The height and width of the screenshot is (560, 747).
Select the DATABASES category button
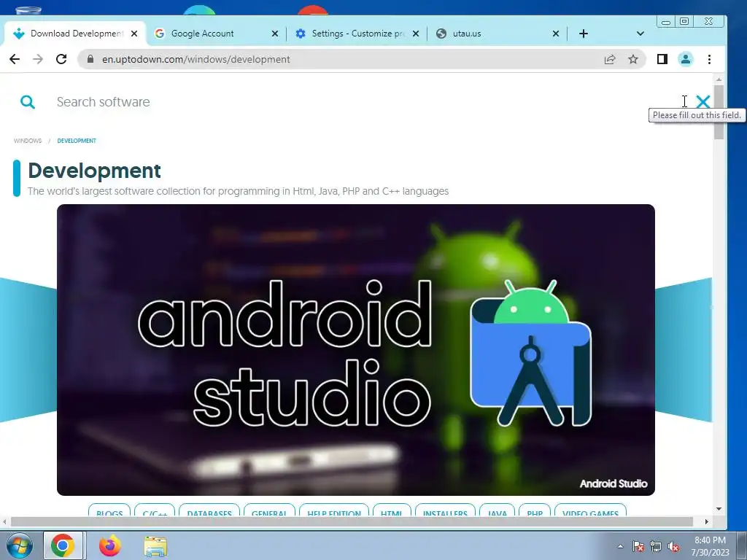(209, 510)
